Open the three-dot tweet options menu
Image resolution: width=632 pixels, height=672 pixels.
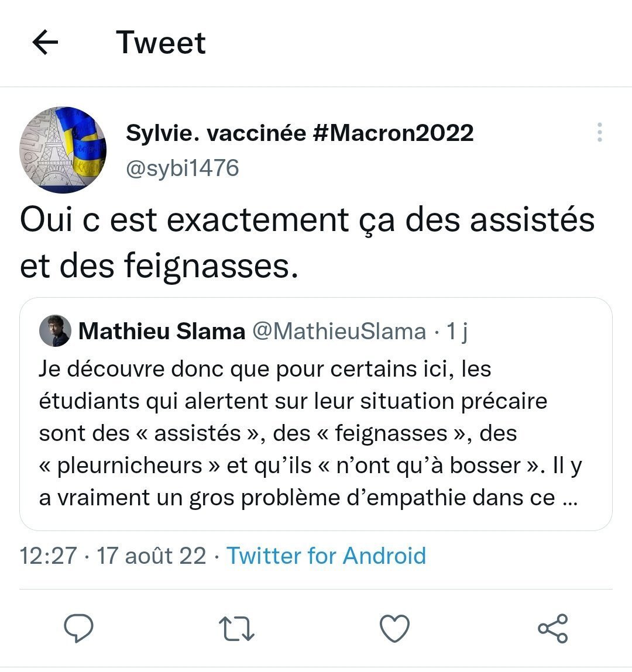click(x=599, y=132)
